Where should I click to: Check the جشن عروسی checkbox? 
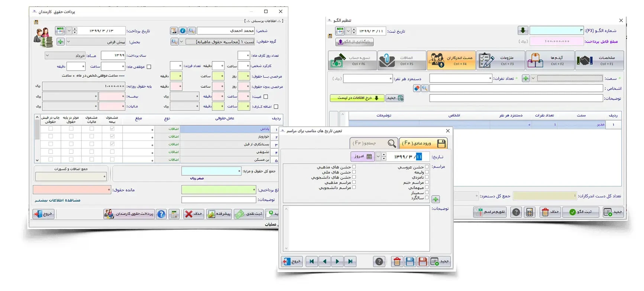(x=427, y=167)
